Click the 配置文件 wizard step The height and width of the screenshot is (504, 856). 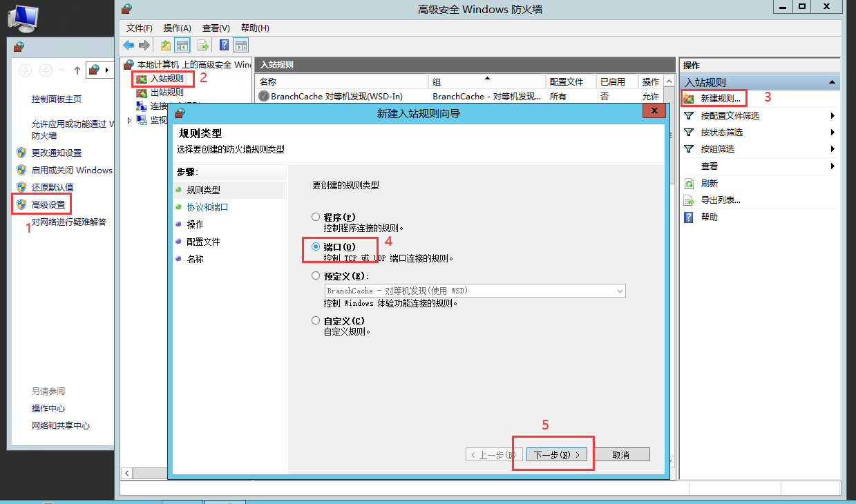pos(203,242)
